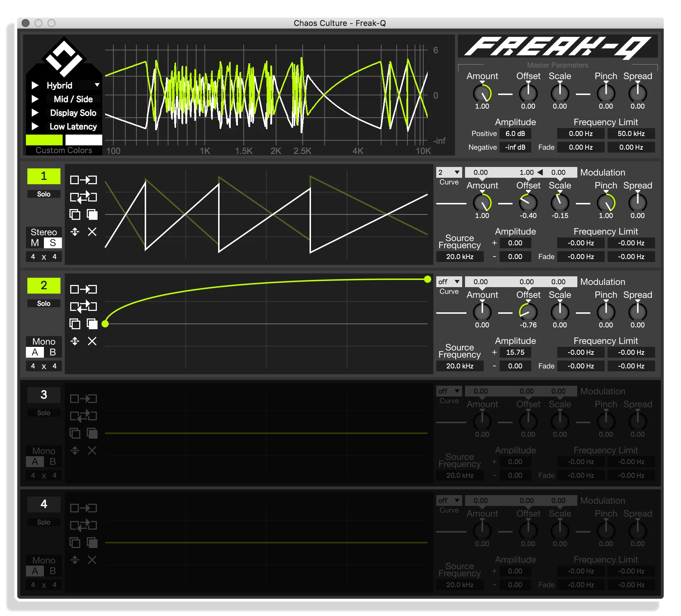
Task: Clear band 1 curve with X icon
Action: (x=92, y=232)
